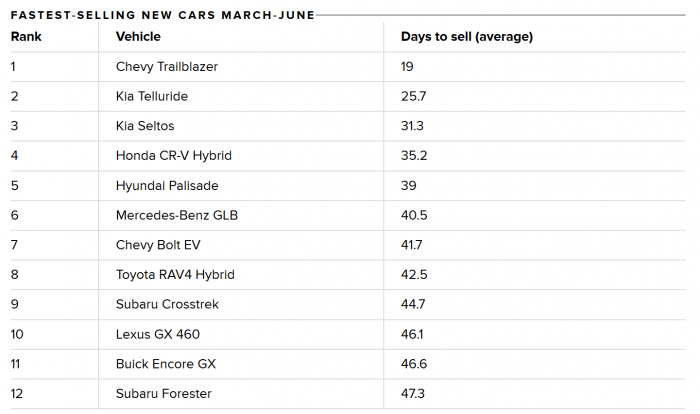Image resolution: width=700 pixels, height=414 pixels.
Task: Select rank number 10 cell
Action: click(17, 334)
